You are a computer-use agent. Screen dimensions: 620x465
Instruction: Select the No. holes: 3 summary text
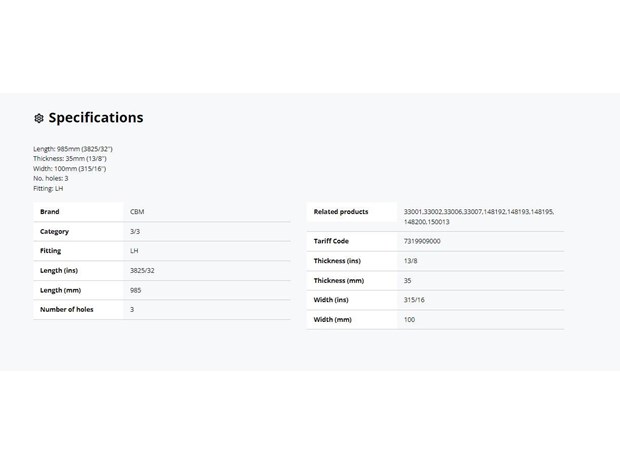point(51,178)
